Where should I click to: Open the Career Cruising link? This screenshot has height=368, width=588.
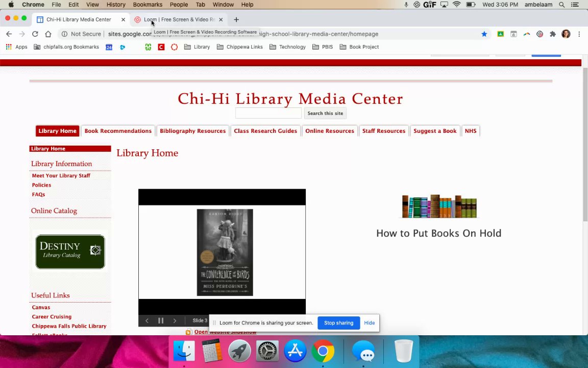pos(52,317)
